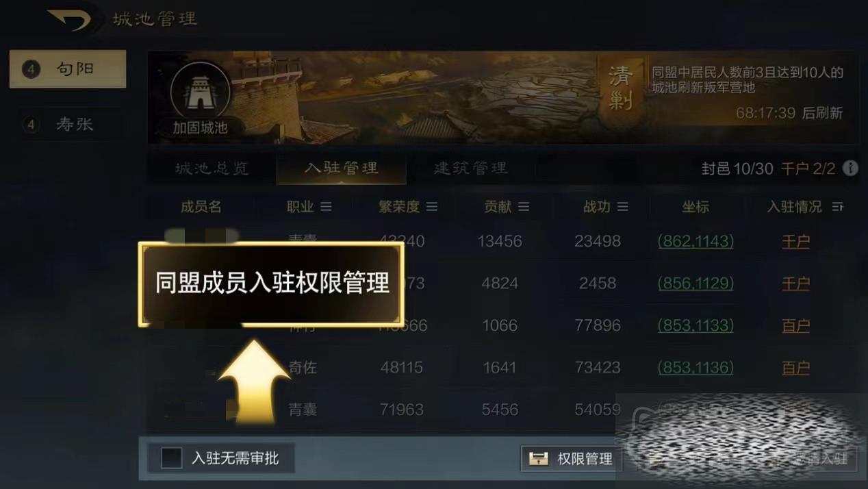The width and height of the screenshot is (868, 489).
Task: Select the 入驻管理 tab
Action: click(x=341, y=168)
